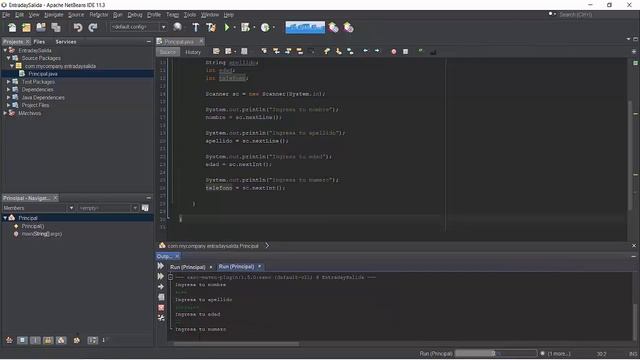Switch to the Services tab

click(x=66, y=42)
